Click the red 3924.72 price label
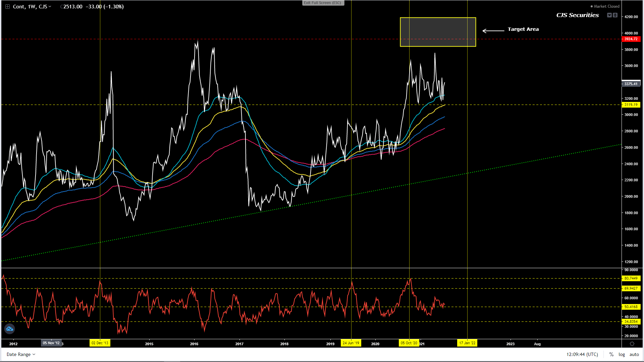This screenshot has width=644, height=362. pos(631,39)
